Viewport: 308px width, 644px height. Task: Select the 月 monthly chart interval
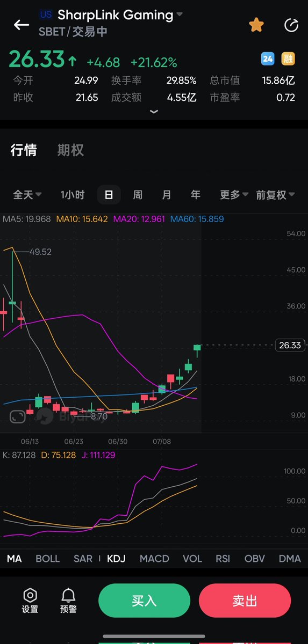167,195
